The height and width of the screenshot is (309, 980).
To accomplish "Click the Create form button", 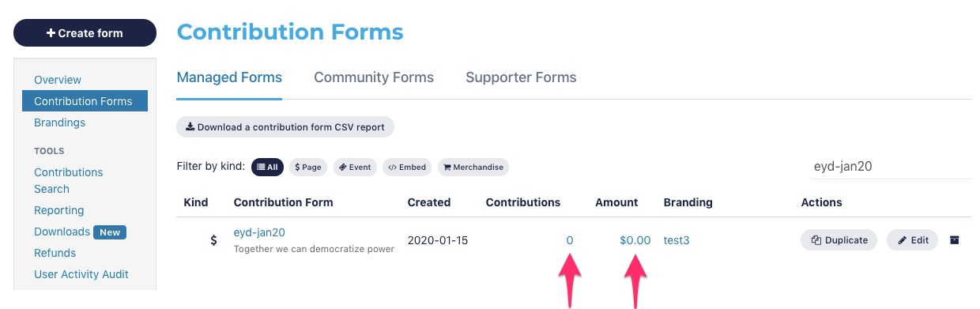I will tap(85, 33).
